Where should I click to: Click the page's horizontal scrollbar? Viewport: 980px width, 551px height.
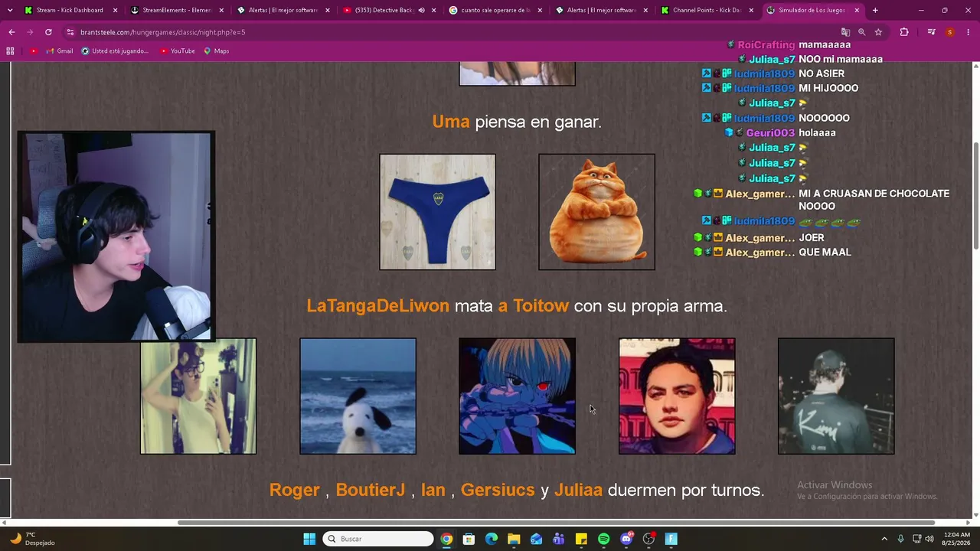pos(556,523)
